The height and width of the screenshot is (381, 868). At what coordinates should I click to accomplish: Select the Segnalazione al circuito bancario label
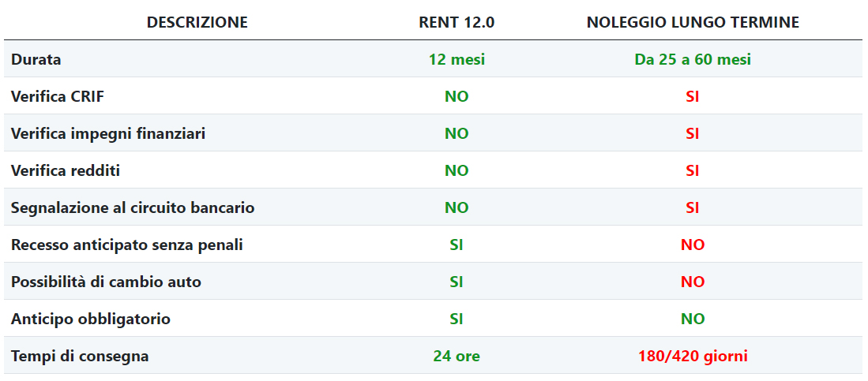pyautogui.click(x=133, y=207)
